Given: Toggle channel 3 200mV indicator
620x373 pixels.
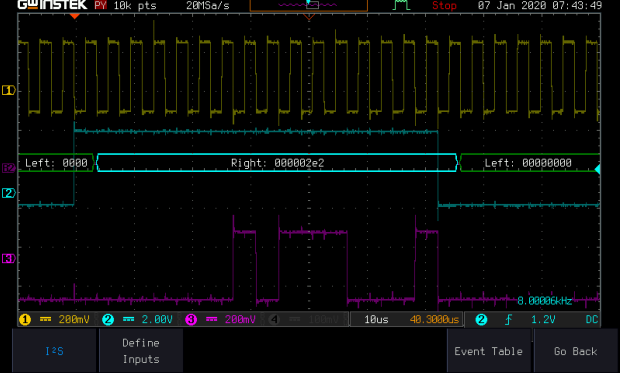Looking at the screenshot, I should coord(221,320).
